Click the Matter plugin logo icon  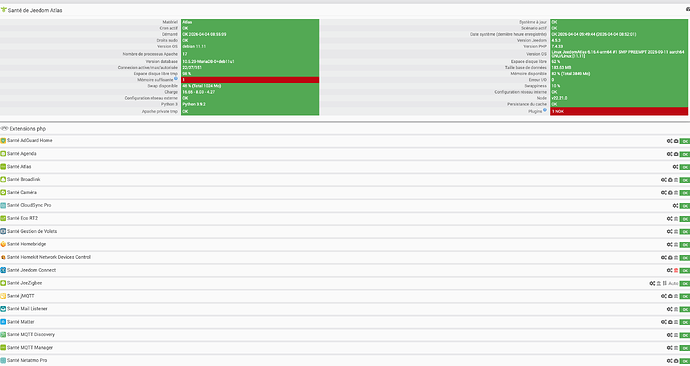click(3, 322)
